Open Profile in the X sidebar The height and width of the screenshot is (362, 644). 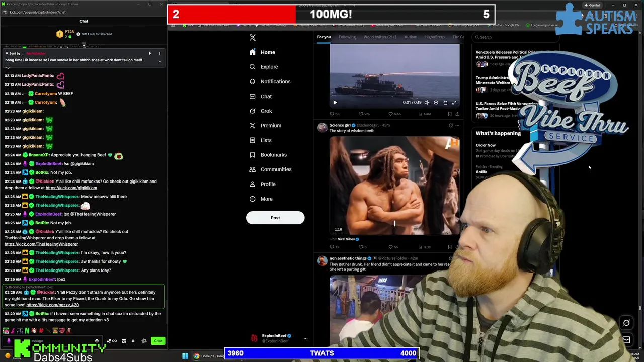263,184
